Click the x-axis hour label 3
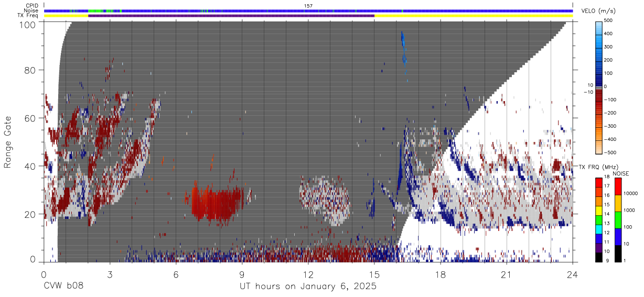Screen dimensions: 644x297 pos(110,274)
